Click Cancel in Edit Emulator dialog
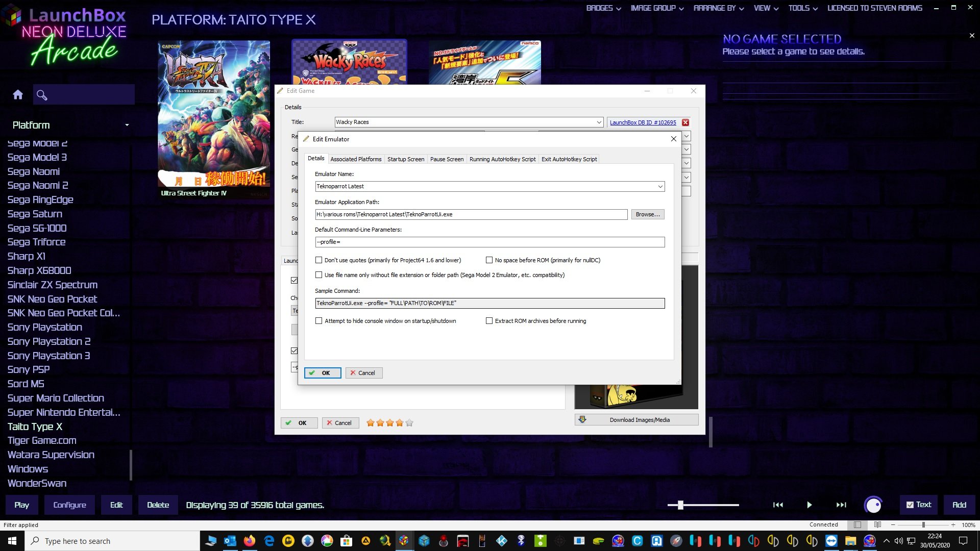This screenshot has width=980, height=551. coord(364,373)
